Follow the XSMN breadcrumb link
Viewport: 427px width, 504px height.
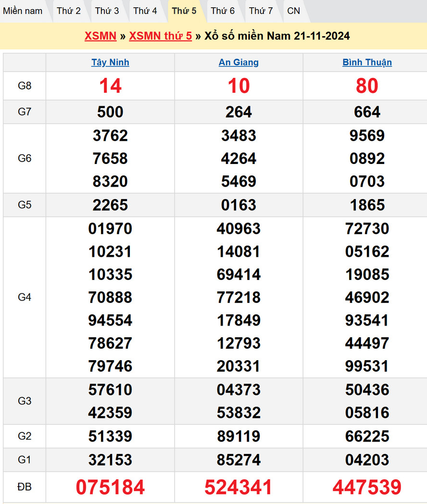(x=100, y=36)
